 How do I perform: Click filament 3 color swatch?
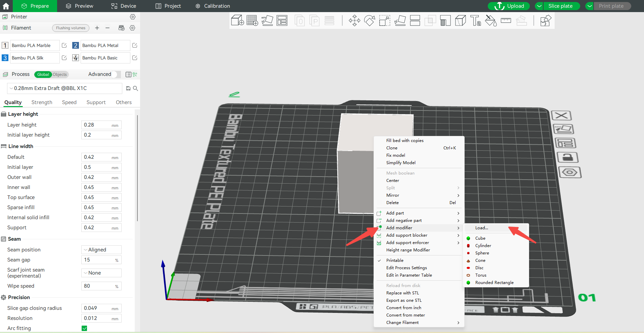5,58
